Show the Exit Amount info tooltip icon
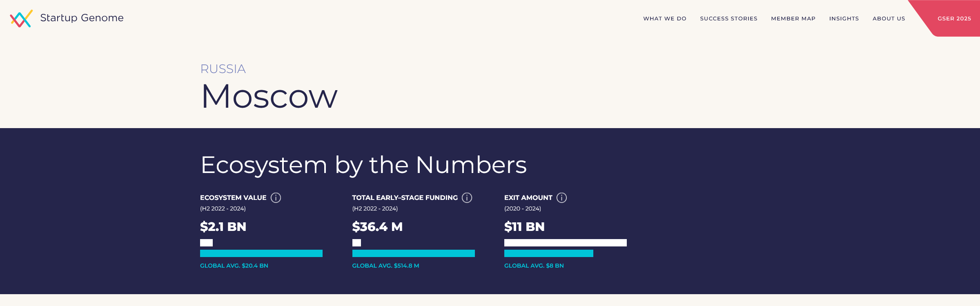The height and width of the screenshot is (306, 980). tap(562, 198)
